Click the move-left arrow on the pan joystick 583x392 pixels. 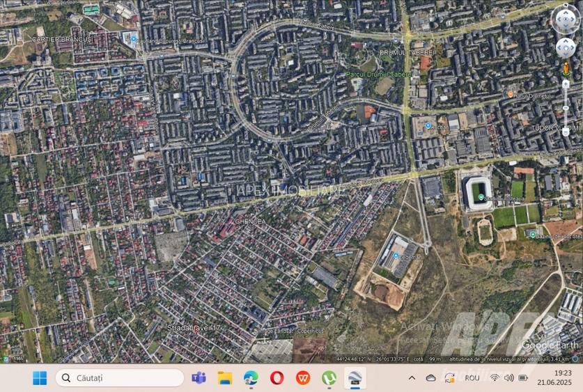[559, 48]
